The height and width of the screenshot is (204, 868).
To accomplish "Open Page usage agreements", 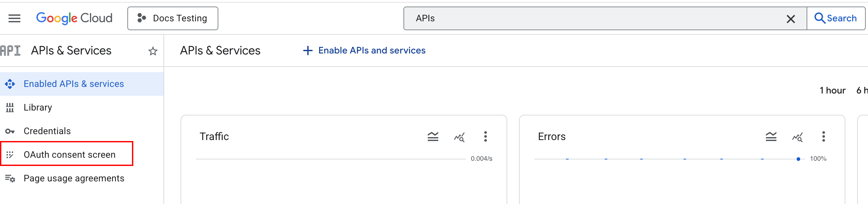I will (x=74, y=178).
